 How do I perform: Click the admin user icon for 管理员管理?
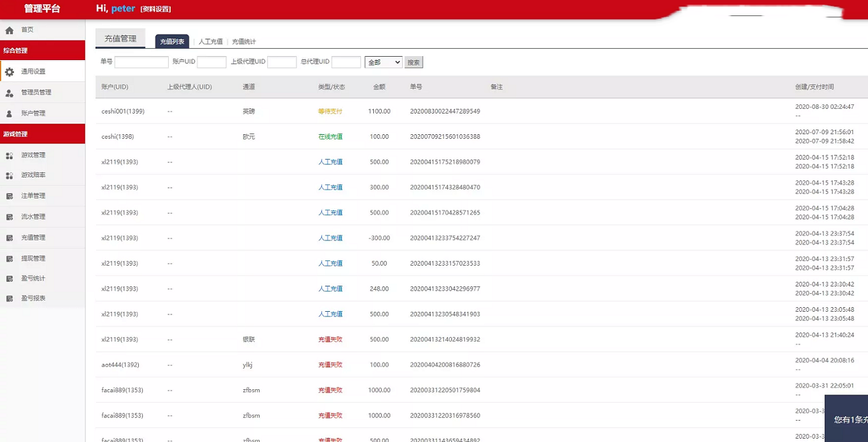9,93
